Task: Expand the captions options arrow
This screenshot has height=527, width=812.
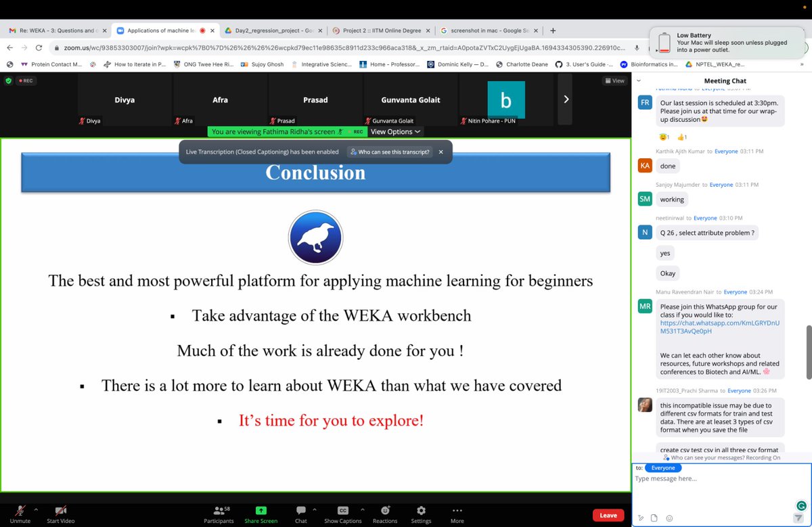Action: point(362,509)
